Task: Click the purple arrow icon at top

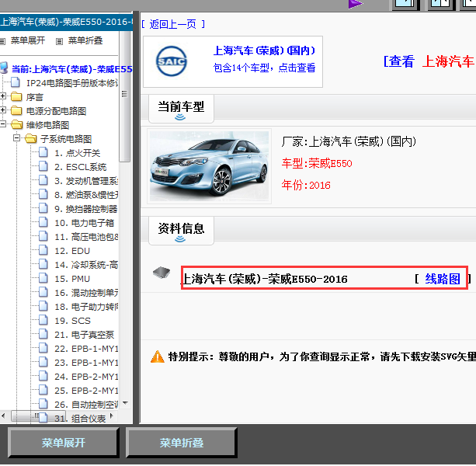Action: [355, 4]
